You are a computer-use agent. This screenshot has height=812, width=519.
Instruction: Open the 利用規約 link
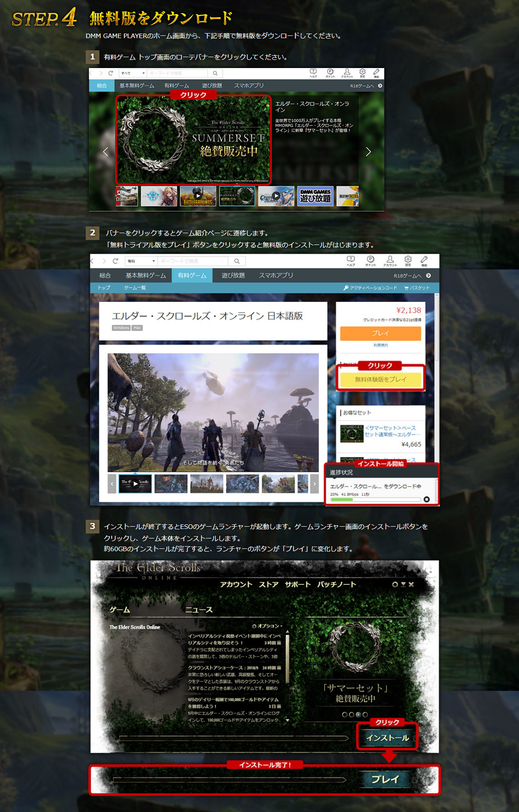coord(380,345)
